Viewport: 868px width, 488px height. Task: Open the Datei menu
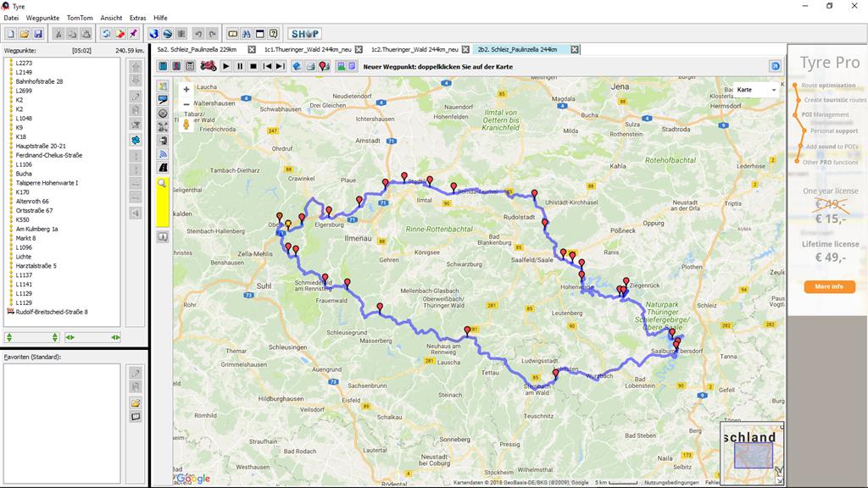pos(11,18)
